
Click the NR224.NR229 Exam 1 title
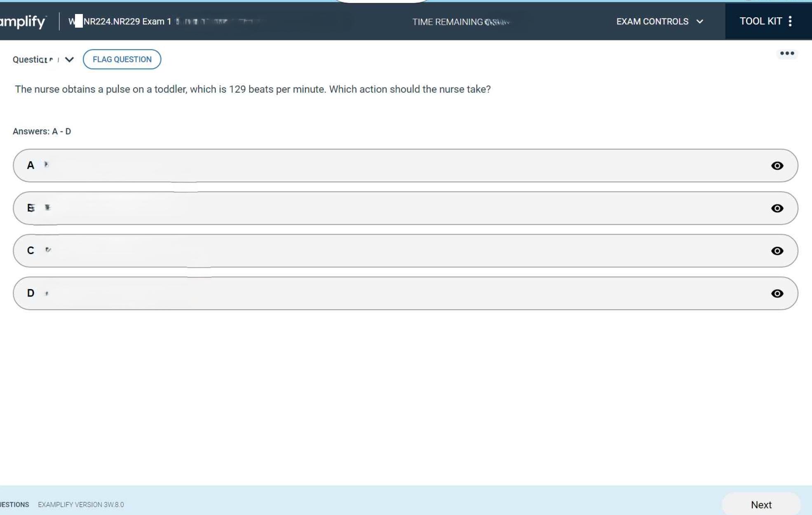pos(127,21)
